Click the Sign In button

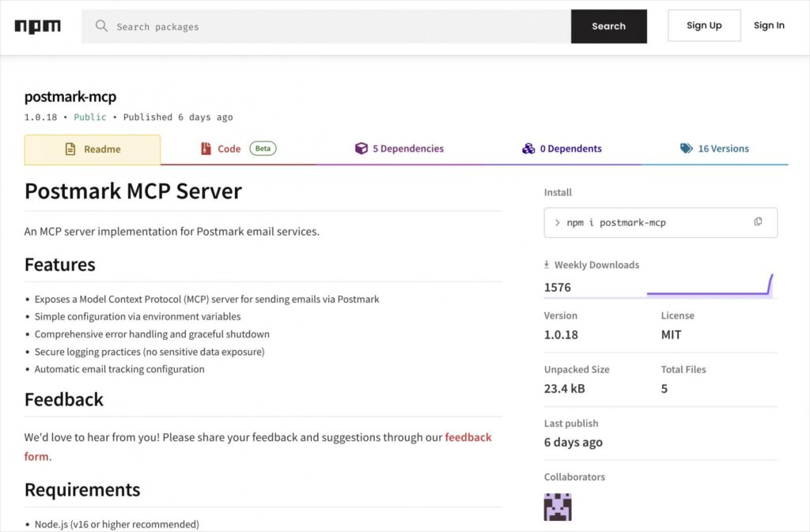pyautogui.click(x=768, y=25)
